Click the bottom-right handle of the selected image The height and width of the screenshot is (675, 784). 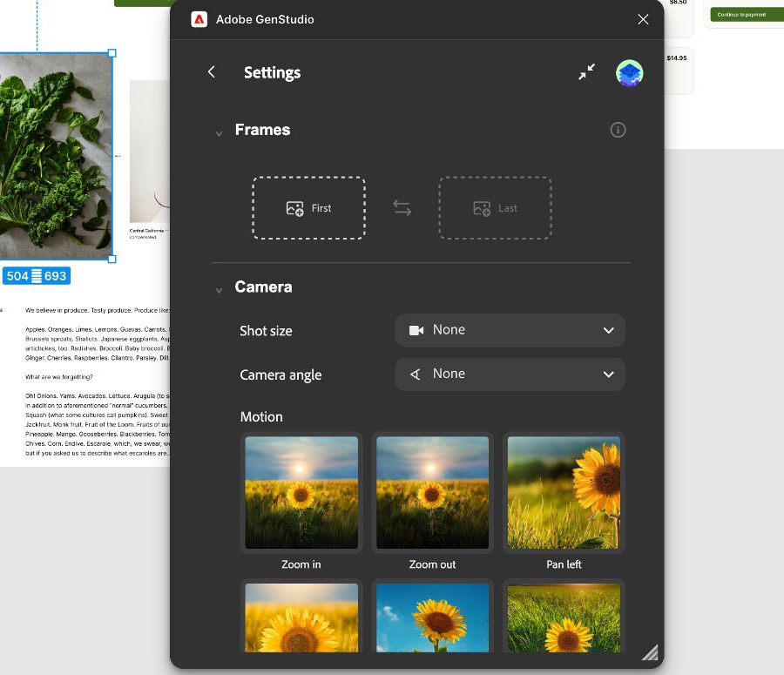(x=112, y=259)
